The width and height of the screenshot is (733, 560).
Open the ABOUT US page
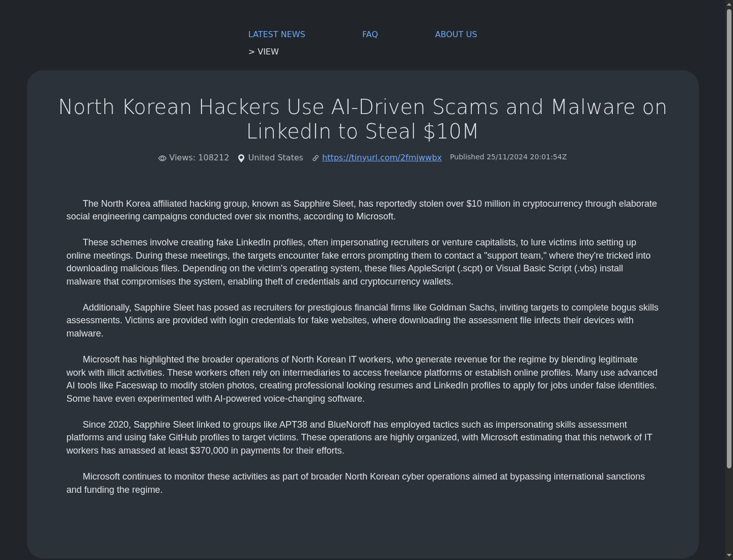[x=456, y=34]
